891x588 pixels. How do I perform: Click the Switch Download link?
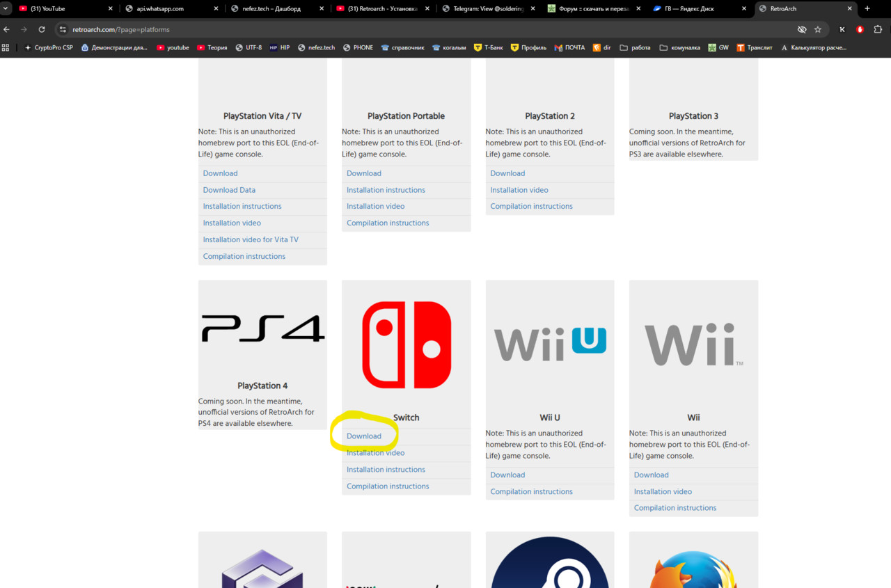[x=364, y=436]
